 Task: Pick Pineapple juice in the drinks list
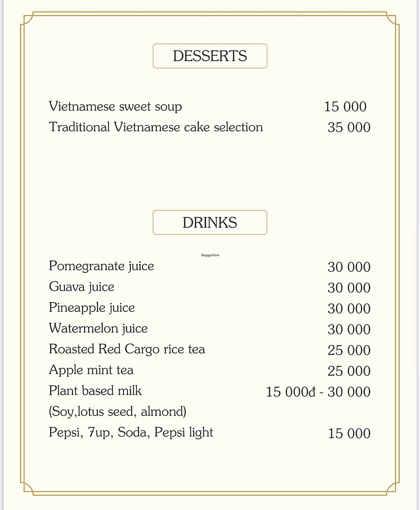(92, 308)
